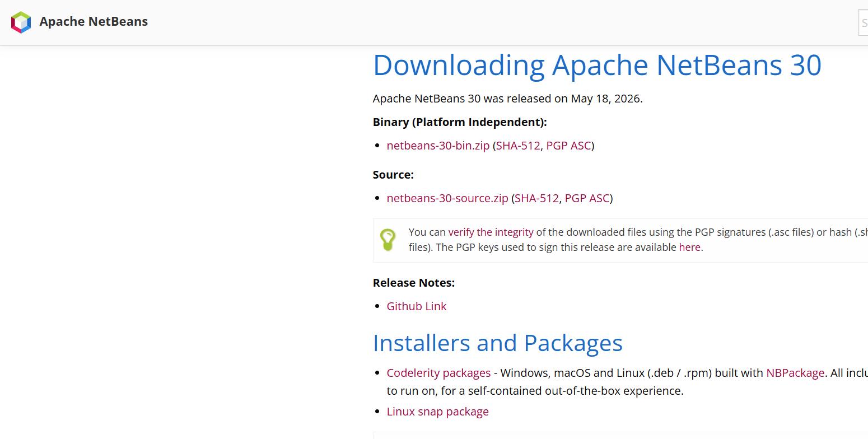
Task: Follow the "verify the integrity" link
Action: 491,232
